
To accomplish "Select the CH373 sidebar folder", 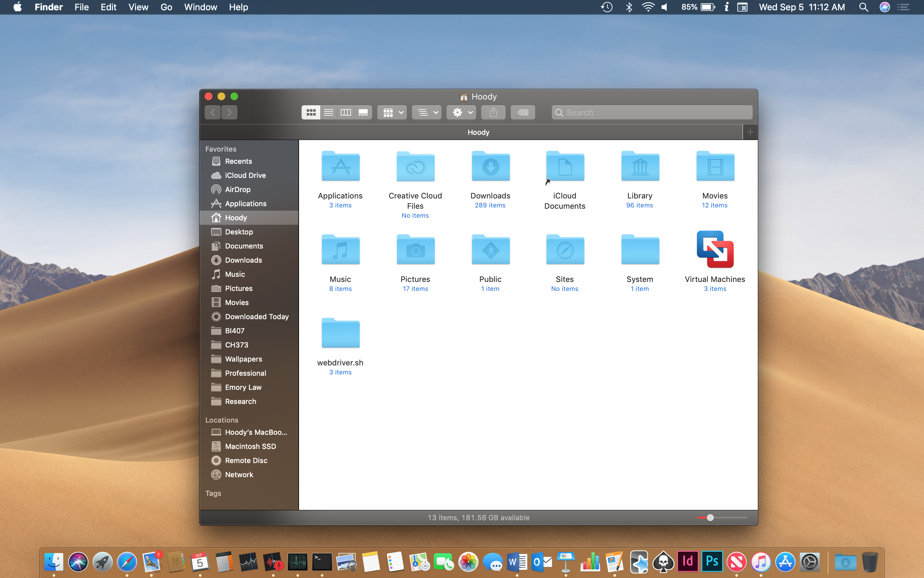I will coord(249,345).
